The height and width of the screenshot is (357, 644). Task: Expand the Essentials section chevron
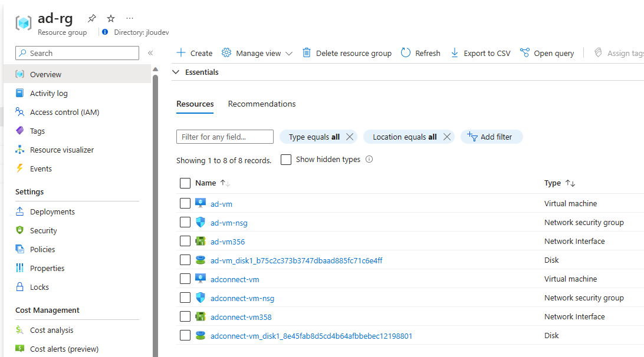[x=176, y=72]
